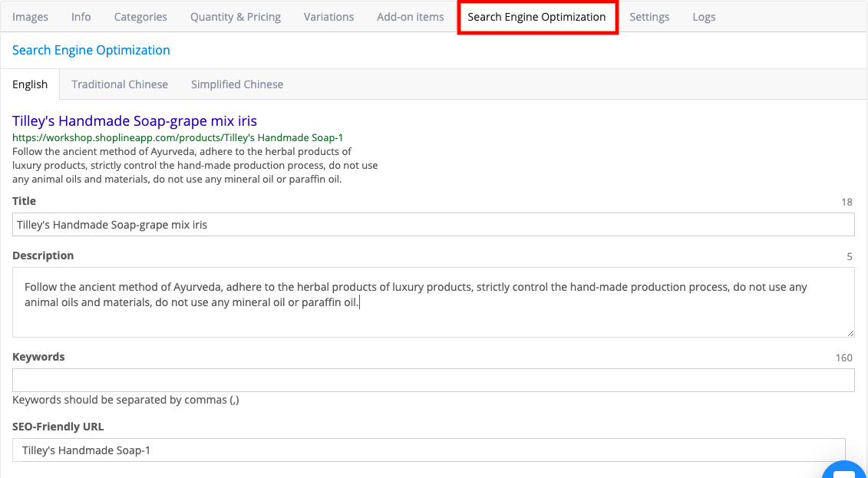Open the Add-on items tab
This screenshot has width=868, height=478.
pos(410,17)
